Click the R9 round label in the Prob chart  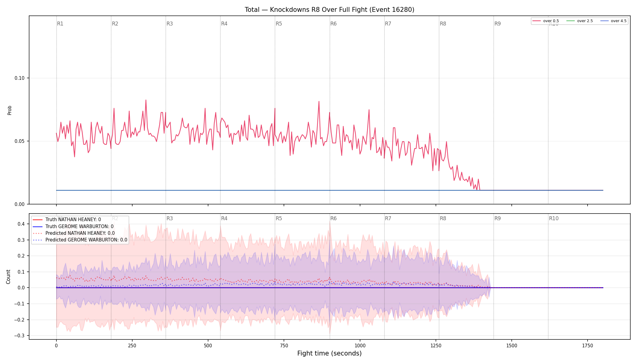pyautogui.click(x=497, y=24)
